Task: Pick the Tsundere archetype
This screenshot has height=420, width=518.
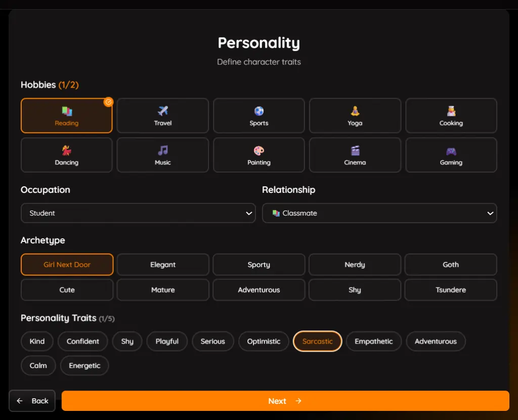Action: [451, 290]
